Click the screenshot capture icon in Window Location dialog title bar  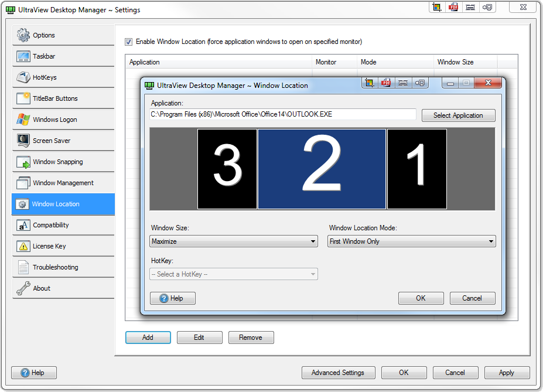click(370, 83)
